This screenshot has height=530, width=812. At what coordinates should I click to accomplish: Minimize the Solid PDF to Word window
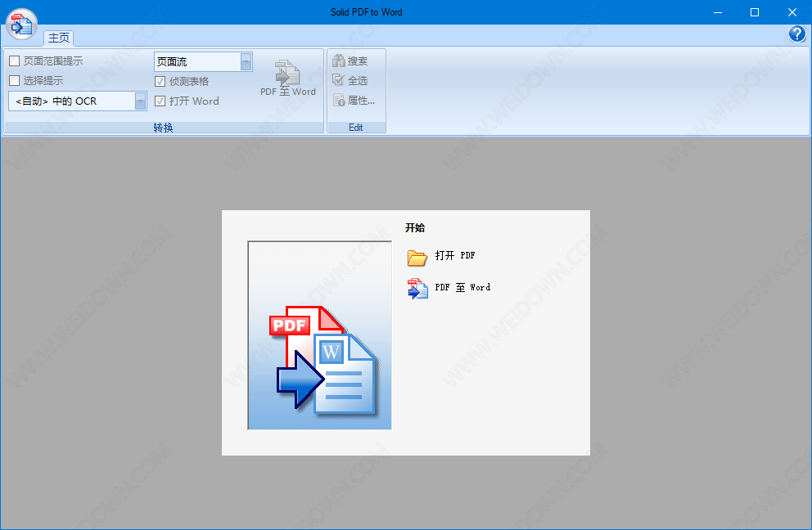[718, 12]
